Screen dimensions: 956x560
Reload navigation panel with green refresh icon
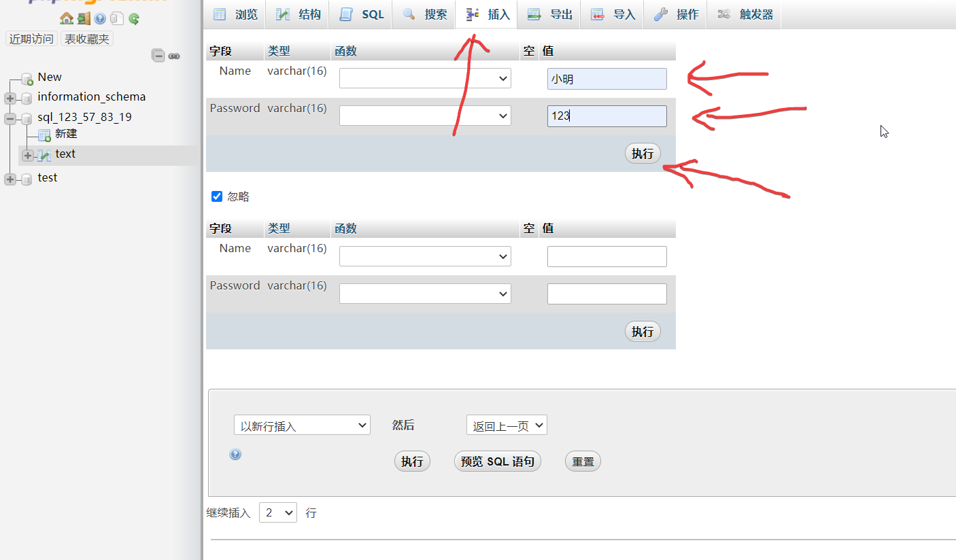134,19
